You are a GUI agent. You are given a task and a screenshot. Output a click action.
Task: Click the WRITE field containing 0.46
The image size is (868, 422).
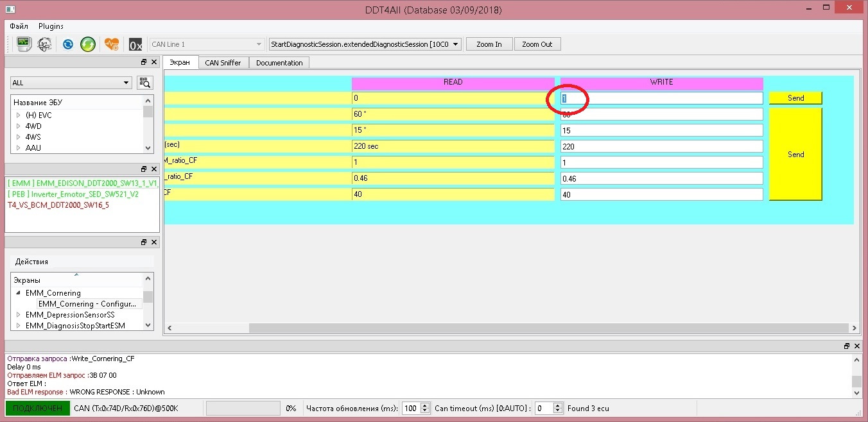661,178
